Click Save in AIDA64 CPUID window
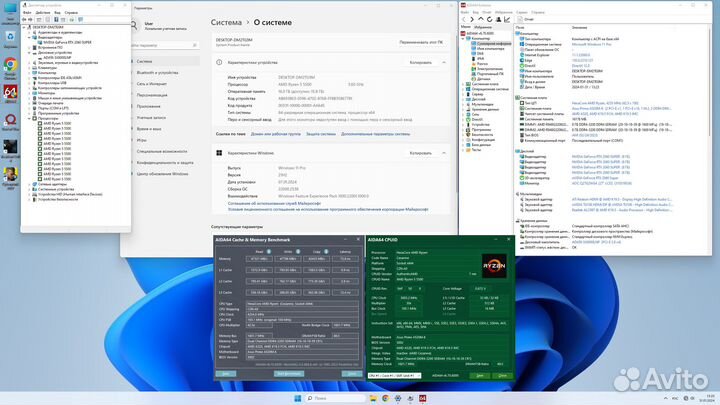720x405 pixels. [x=479, y=376]
